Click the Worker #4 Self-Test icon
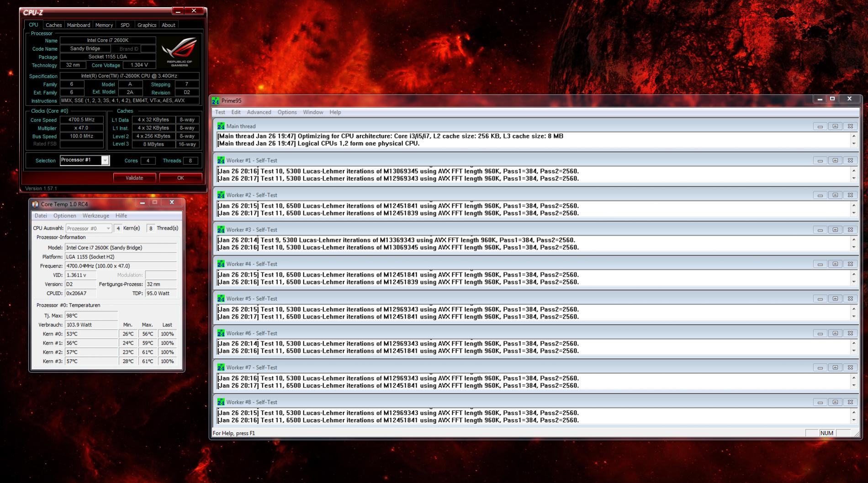 [x=221, y=264]
